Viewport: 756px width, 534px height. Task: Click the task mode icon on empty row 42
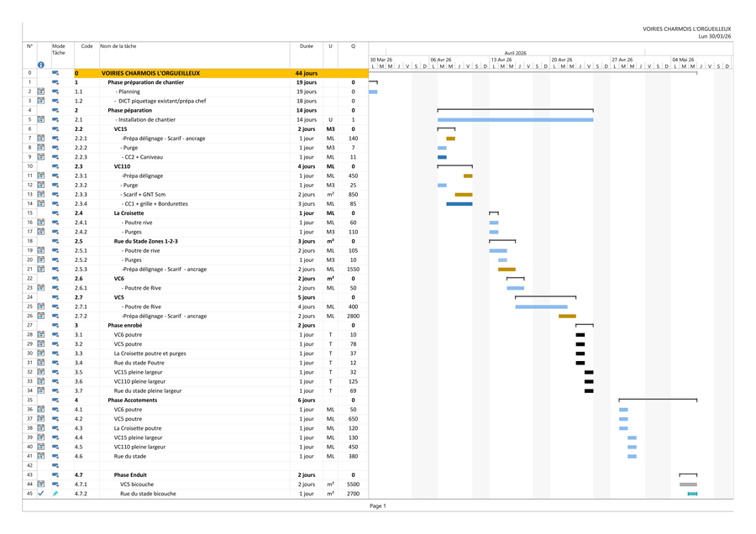56,465
